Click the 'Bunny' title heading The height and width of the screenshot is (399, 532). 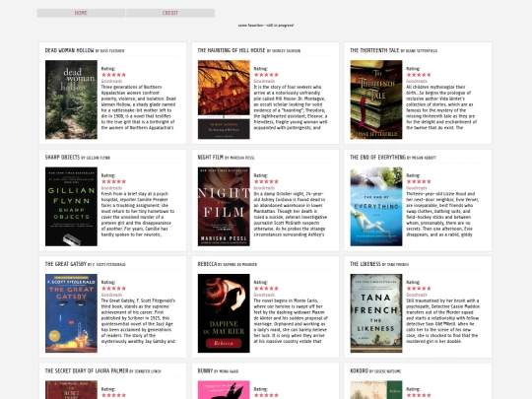pos(205,371)
